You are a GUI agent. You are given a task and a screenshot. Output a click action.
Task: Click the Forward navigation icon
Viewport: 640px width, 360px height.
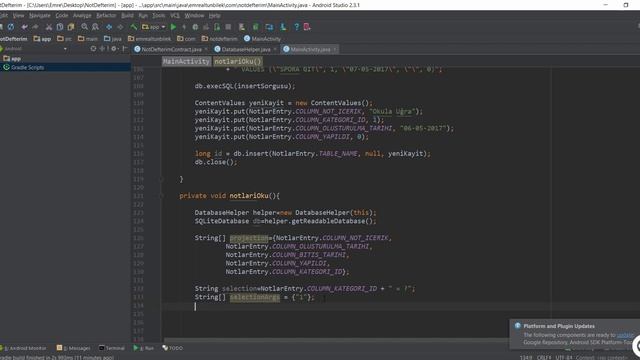120,27
